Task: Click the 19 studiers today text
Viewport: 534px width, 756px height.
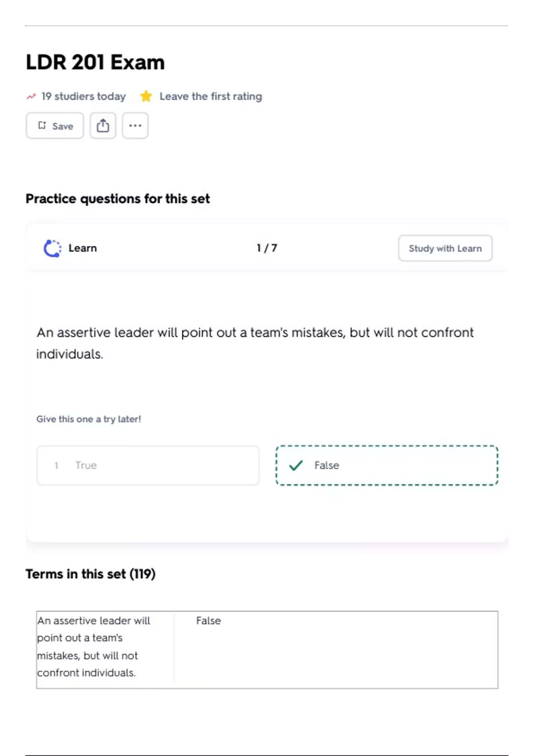Action: (x=83, y=97)
